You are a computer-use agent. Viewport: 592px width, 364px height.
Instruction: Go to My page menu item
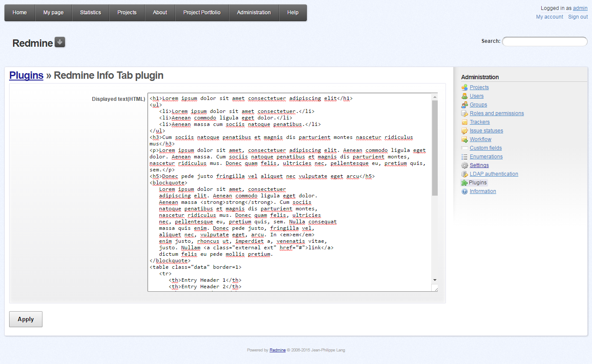click(x=53, y=13)
